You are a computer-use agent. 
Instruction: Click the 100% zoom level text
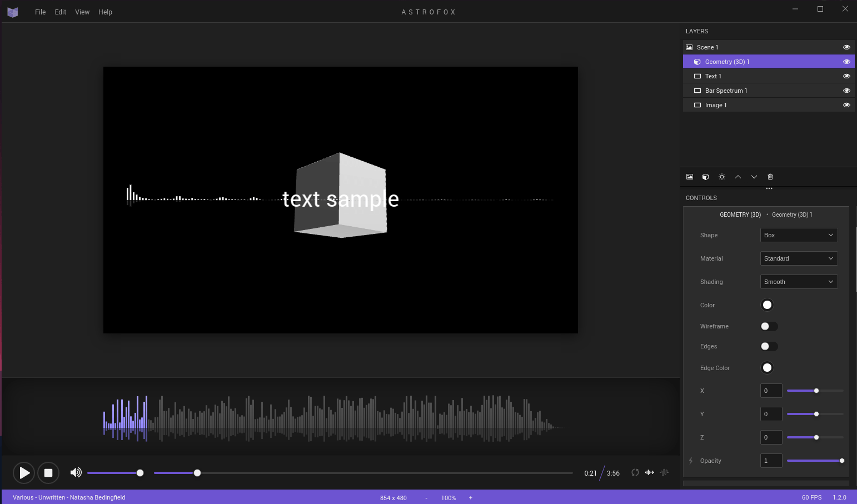449,498
